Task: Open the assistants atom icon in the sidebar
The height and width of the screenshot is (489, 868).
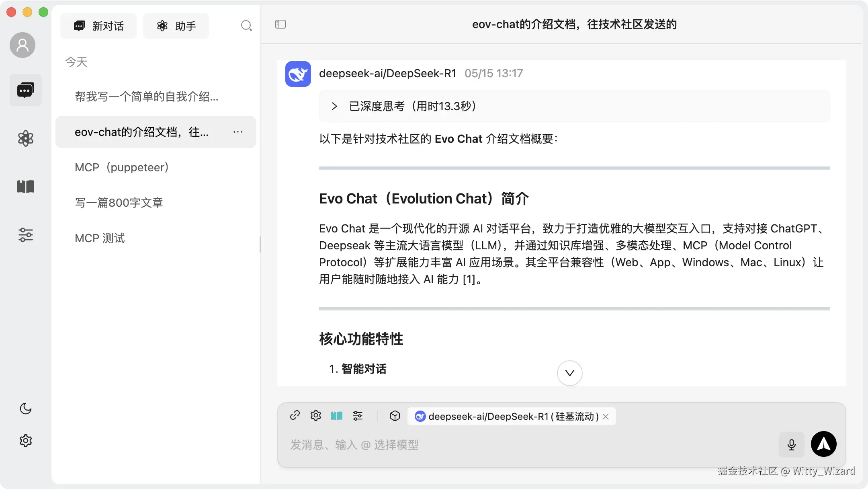Action: click(x=25, y=138)
